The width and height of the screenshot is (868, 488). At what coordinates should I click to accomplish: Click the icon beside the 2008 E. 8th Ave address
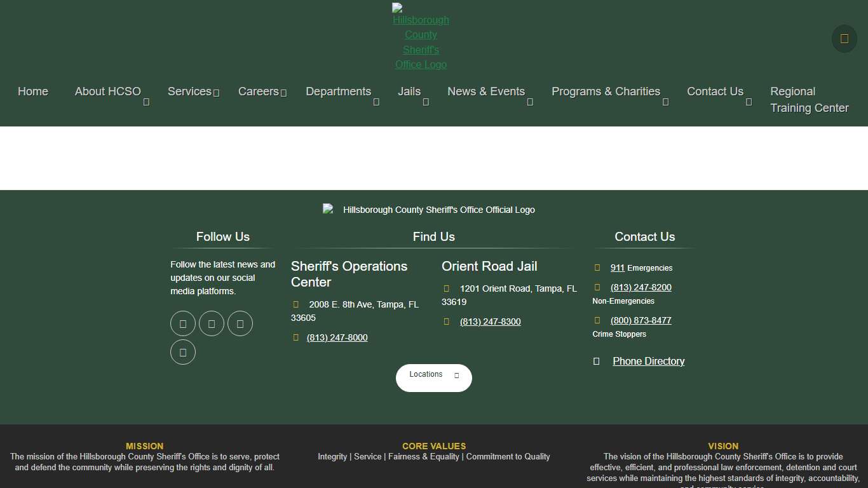tap(296, 304)
